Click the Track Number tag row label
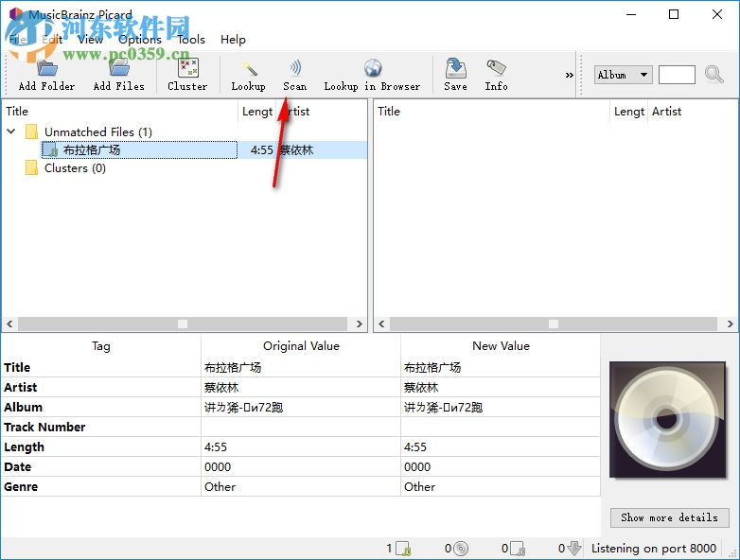This screenshot has height=560, width=740. pyautogui.click(x=44, y=427)
